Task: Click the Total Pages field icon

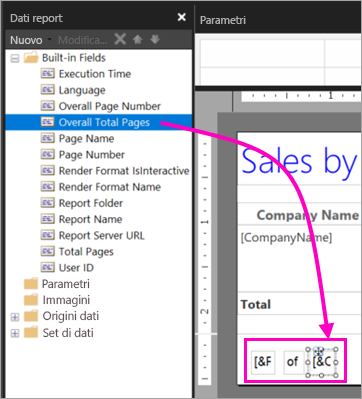Action: 47,251
